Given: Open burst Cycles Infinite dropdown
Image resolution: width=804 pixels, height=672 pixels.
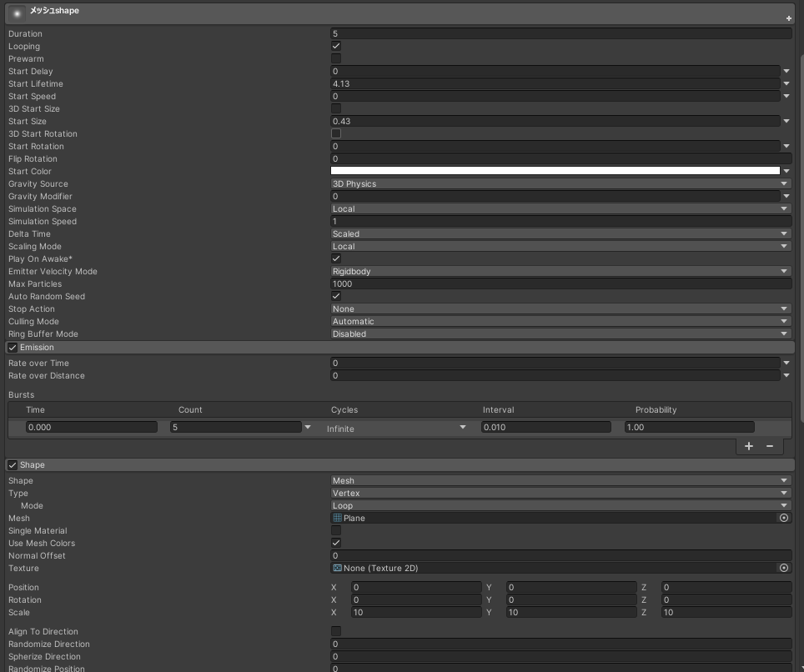Looking at the screenshot, I should [397, 429].
